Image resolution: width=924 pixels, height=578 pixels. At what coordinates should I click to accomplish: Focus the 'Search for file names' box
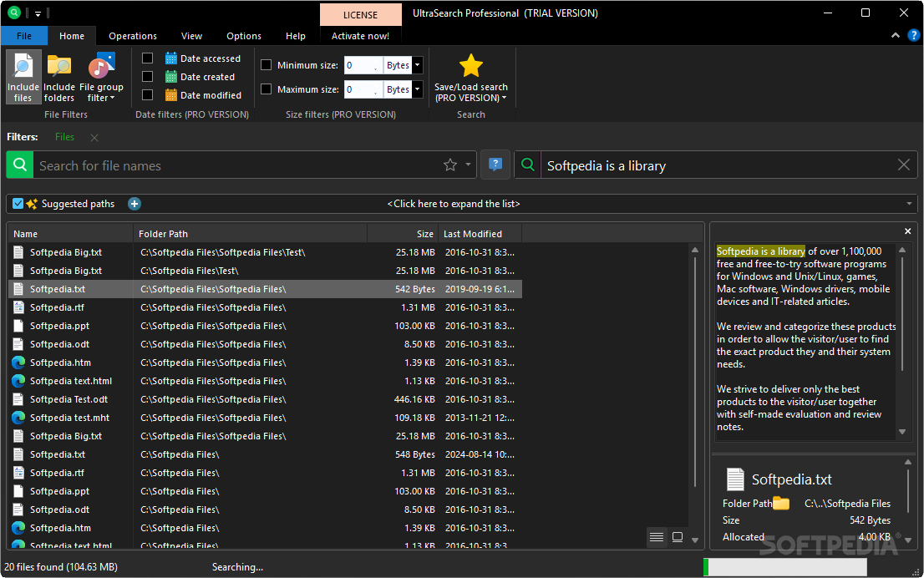click(x=238, y=165)
